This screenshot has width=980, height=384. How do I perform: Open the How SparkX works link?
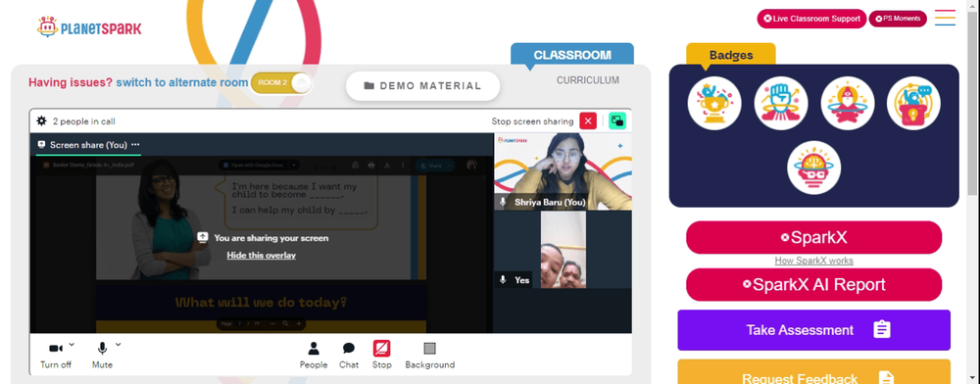pyautogui.click(x=813, y=261)
